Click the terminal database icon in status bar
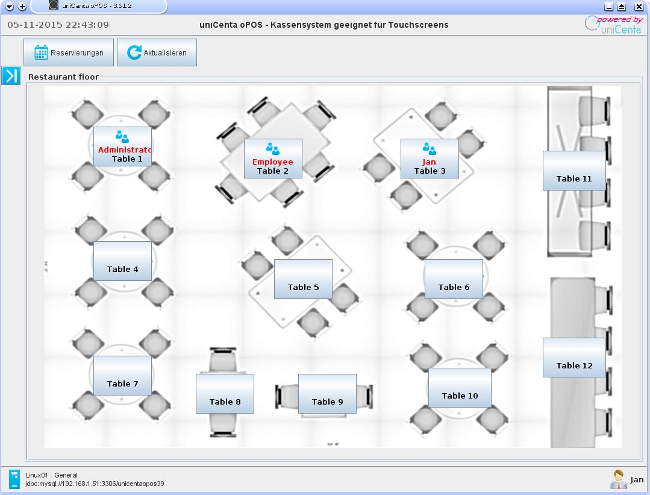The width and height of the screenshot is (650, 495). coord(13,479)
